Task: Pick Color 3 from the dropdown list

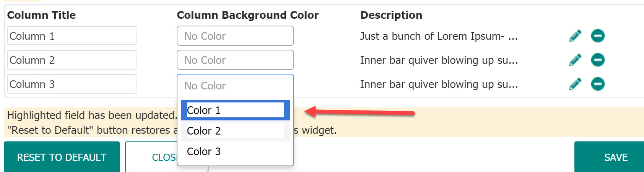Action: [235, 151]
